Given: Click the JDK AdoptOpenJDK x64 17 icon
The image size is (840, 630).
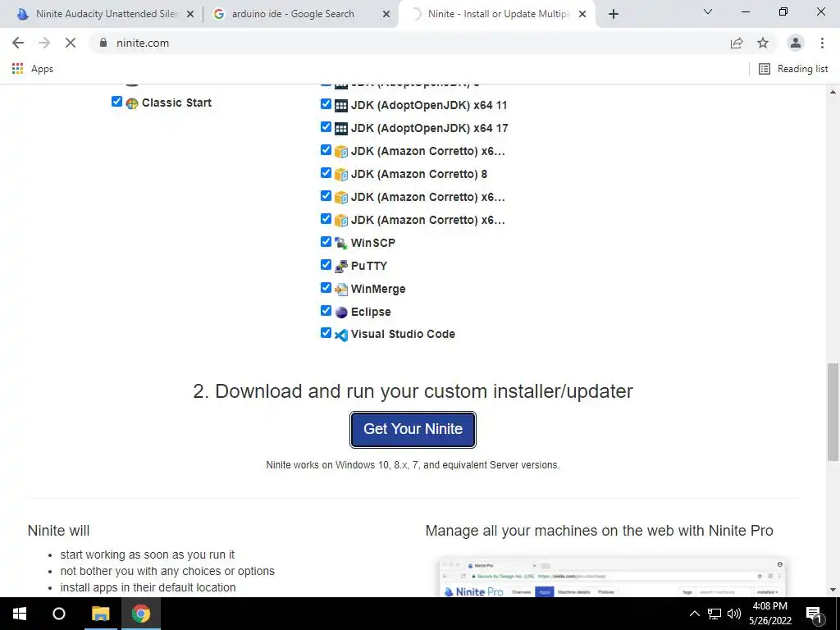Looking at the screenshot, I should [340, 129].
